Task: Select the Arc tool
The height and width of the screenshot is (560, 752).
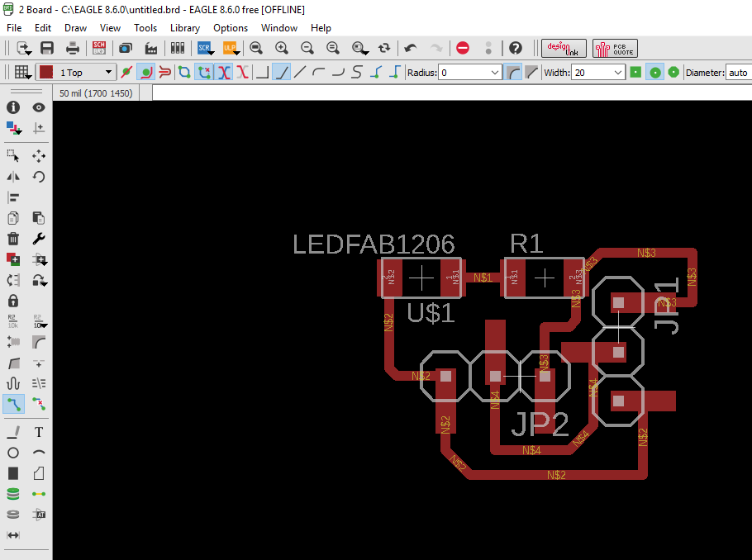Action: 39,453
